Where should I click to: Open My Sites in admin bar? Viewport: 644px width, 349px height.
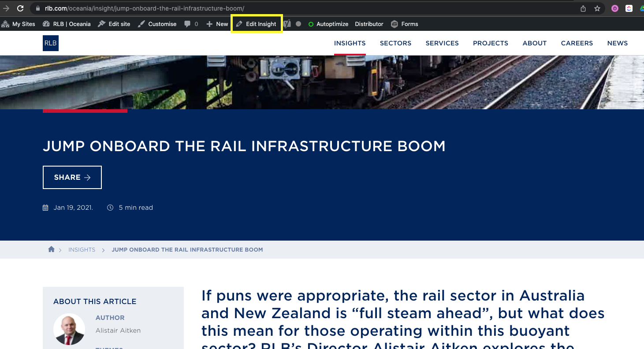point(19,24)
